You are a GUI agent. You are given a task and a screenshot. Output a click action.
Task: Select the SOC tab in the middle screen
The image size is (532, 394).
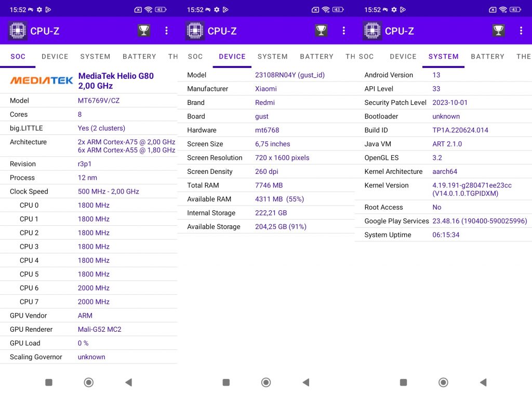(195, 56)
